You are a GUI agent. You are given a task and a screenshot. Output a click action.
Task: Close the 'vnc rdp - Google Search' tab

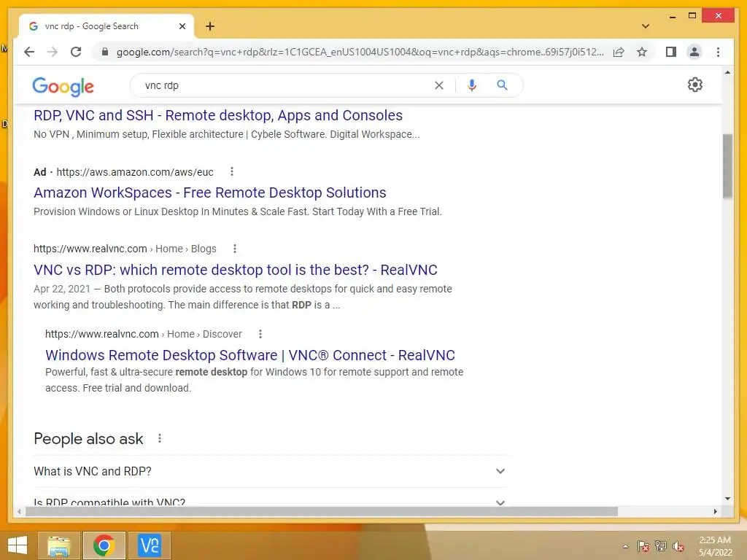tap(182, 26)
